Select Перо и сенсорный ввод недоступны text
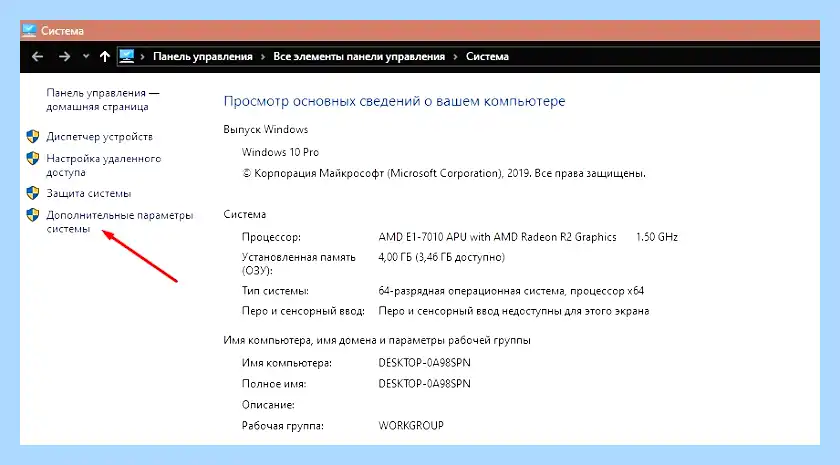The height and width of the screenshot is (465, 840). pyautogui.click(x=514, y=311)
